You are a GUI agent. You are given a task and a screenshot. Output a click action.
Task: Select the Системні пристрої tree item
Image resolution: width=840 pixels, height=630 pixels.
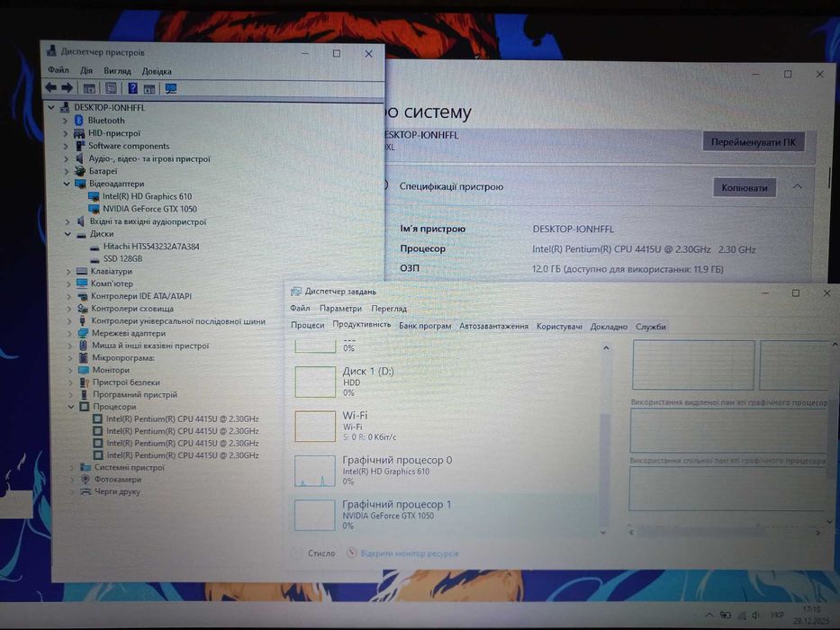tap(130, 468)
